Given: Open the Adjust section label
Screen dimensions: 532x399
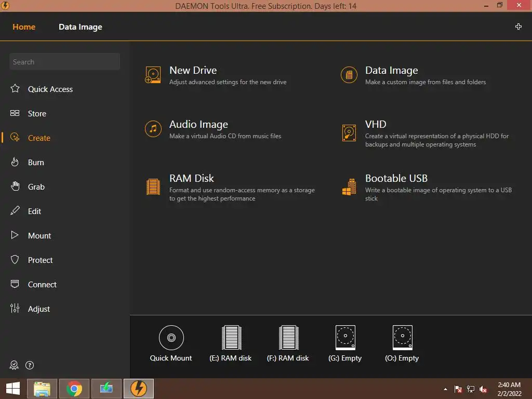Looking at the screenshot, I should coord(38,309).
